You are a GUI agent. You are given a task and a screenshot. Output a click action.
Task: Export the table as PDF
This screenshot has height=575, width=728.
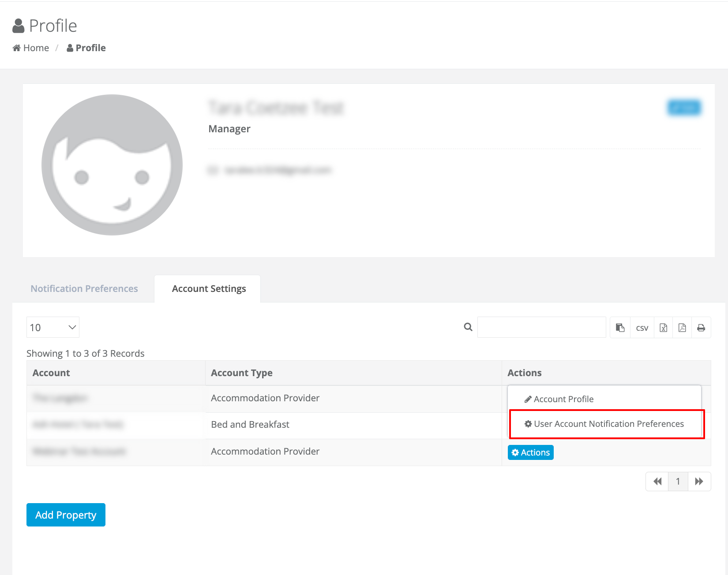point(682,327)
